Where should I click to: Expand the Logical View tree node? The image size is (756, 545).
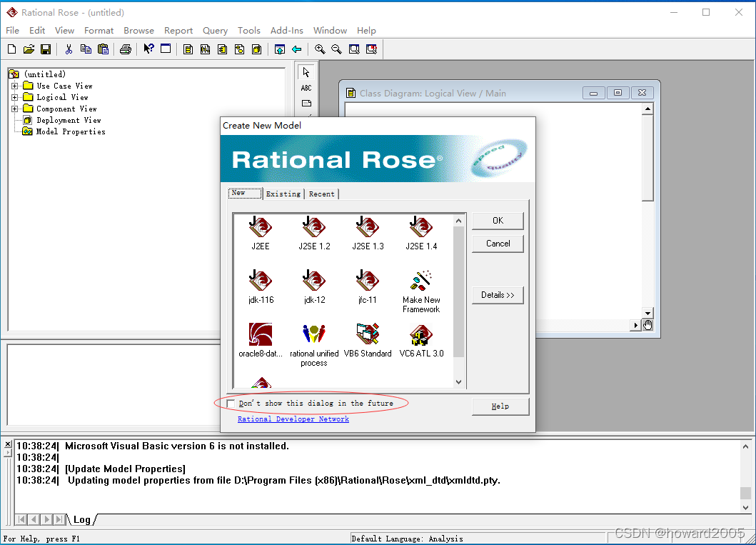click(15, 97)
